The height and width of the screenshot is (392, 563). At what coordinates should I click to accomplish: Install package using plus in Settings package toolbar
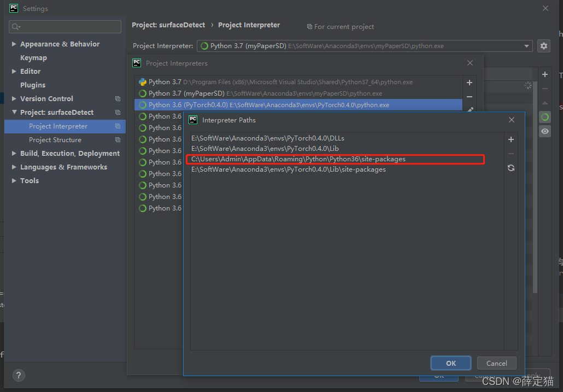[x=544, y=74]
